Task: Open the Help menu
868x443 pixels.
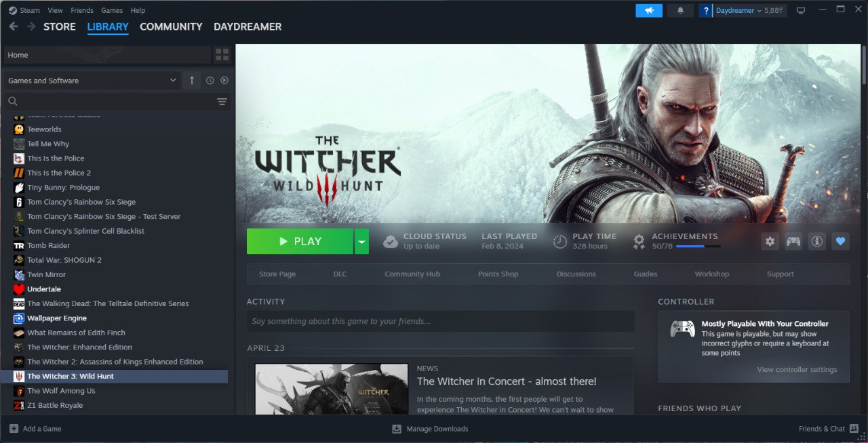Action: pyautogui.click(x=138, y=10)
